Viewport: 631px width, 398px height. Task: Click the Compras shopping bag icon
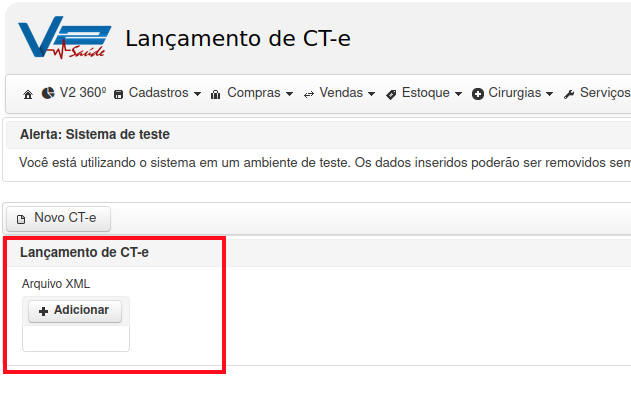[215, 95]
